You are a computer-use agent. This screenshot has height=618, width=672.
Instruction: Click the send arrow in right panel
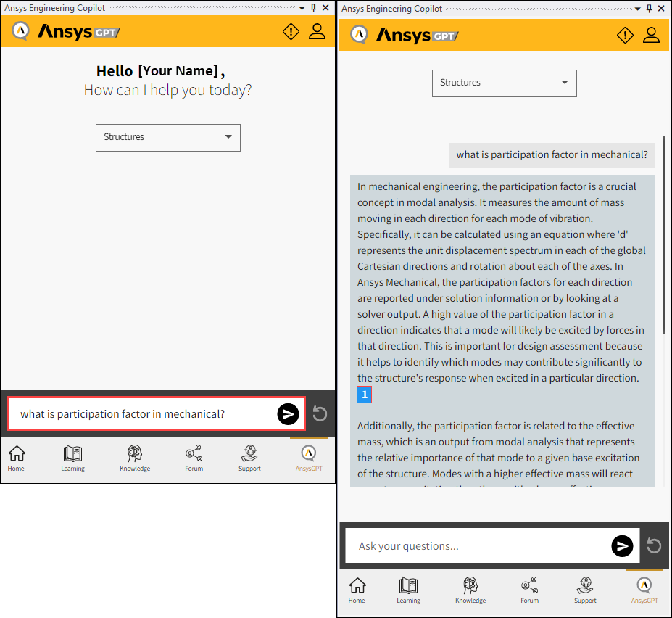click(x=622, y=546)
